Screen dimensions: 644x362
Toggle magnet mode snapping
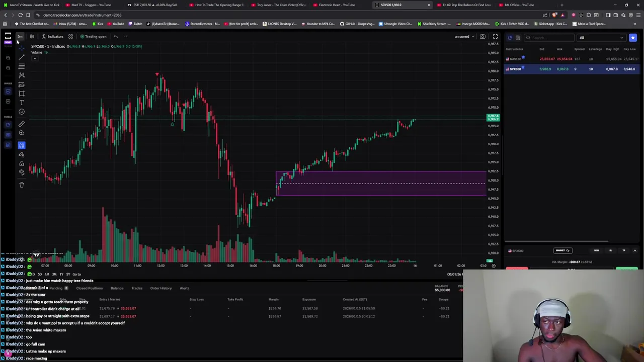[x=22, y=145]
